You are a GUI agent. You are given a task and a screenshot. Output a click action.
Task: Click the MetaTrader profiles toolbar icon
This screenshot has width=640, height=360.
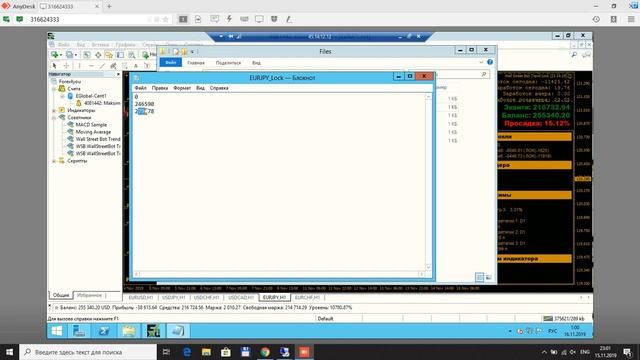coord(71,54)
